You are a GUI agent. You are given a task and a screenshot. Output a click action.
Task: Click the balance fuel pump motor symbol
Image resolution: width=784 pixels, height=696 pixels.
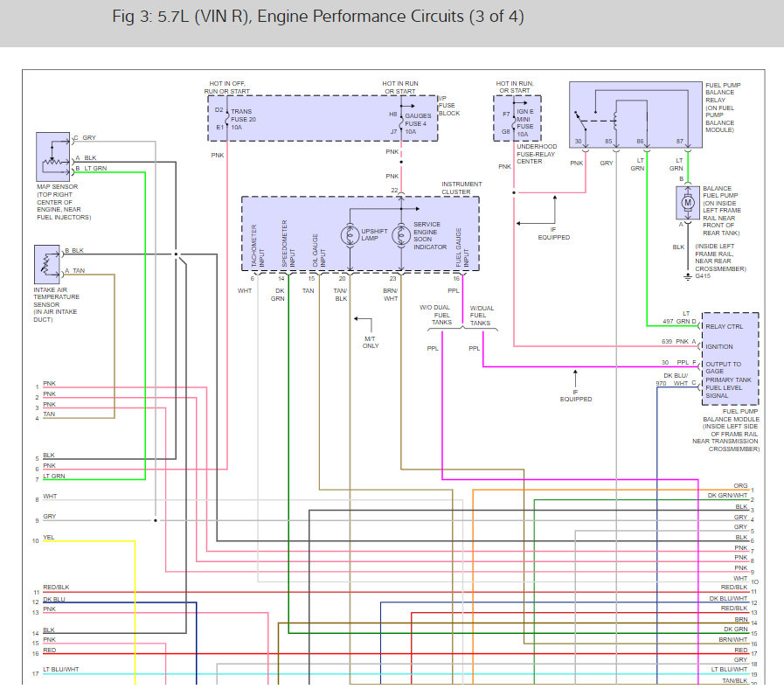click(x=687, y=203)
